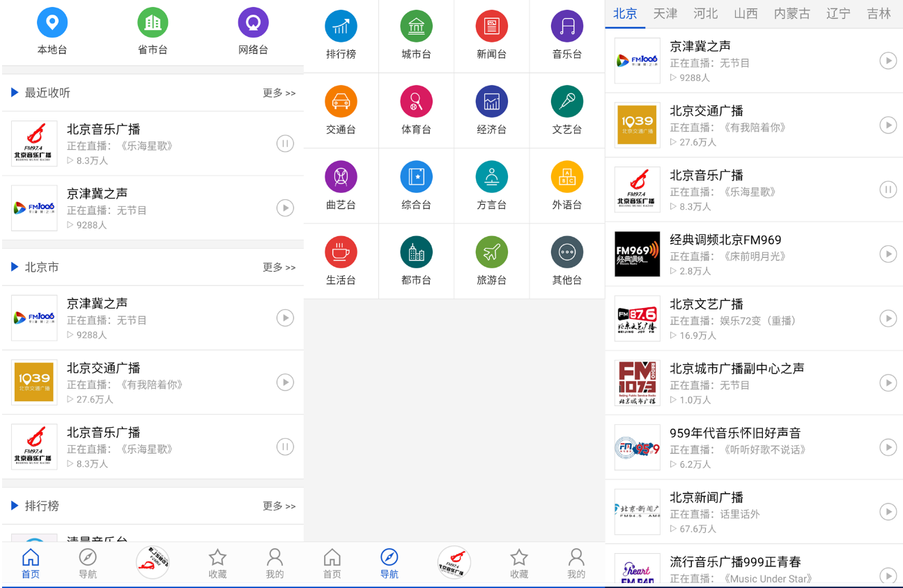Viewport: 903px width, 588px height.
Task: Click the FM969 经典调频 logo thumbnail
Action: pyautogui.click(x=637, y=254)
